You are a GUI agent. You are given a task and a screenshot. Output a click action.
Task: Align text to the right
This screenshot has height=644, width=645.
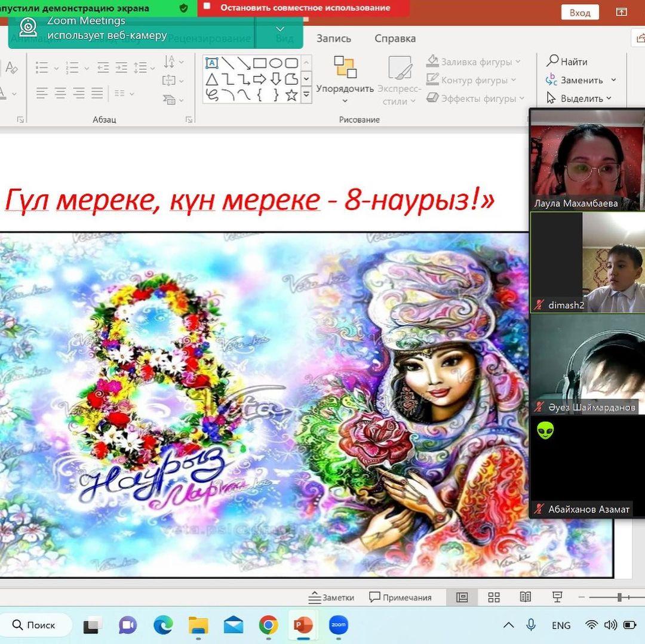click(x=79, y=93)
